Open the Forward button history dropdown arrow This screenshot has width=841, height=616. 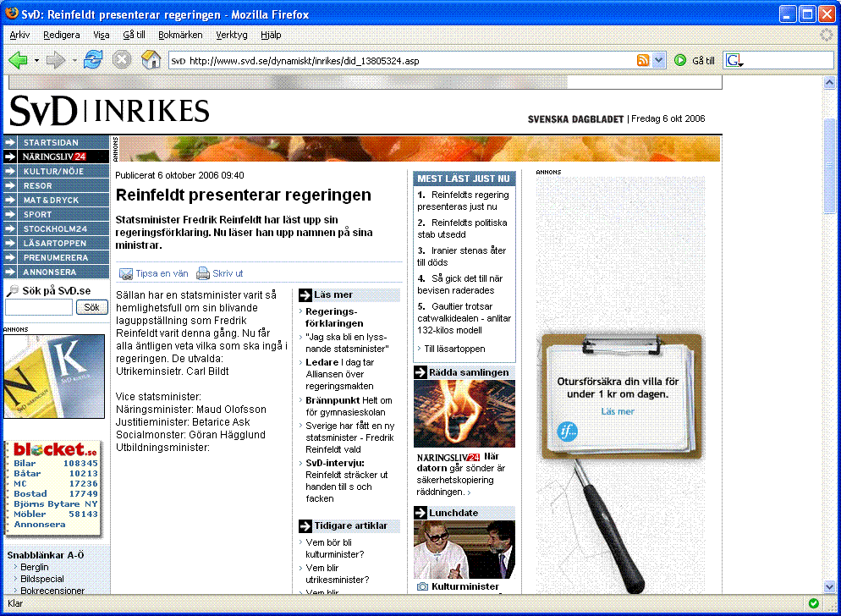pyautogui.click(x=74, y=61)
